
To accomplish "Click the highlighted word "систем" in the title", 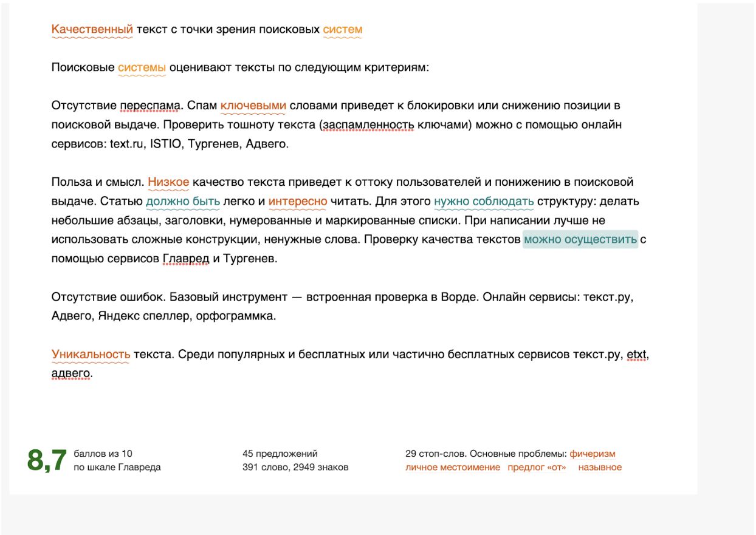I will (342, 29).
